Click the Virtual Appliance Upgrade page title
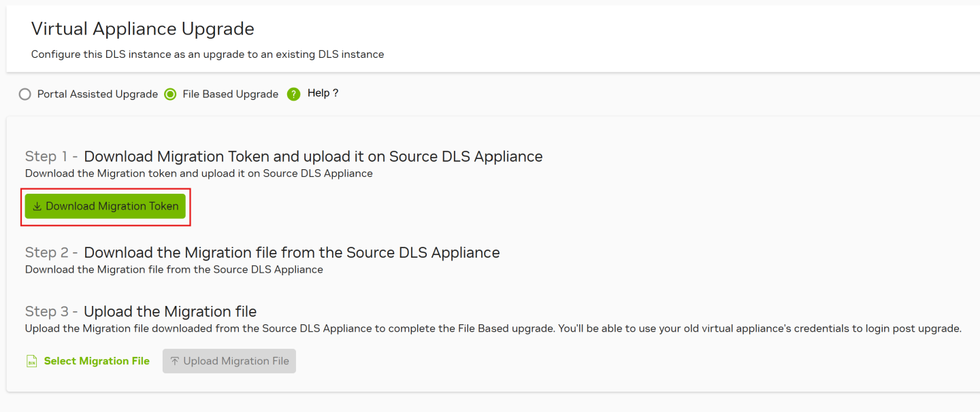The image size is (980, 412). (x=143, y=29)
